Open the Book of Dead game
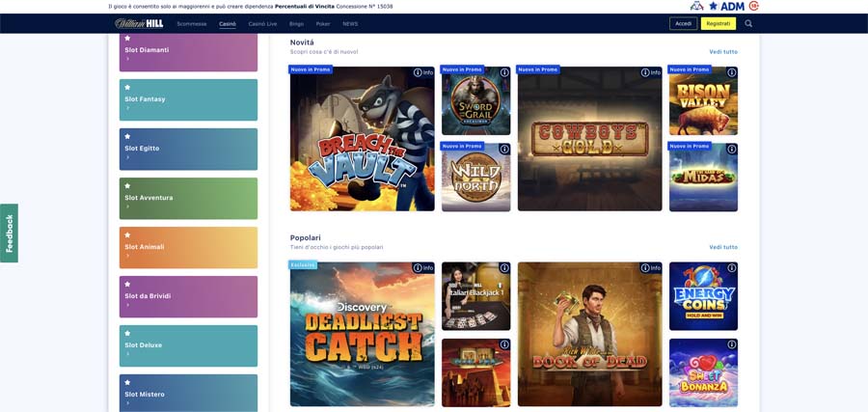This screenshot has height=412, width=868. pyautogui.click(x=589, y=335)
